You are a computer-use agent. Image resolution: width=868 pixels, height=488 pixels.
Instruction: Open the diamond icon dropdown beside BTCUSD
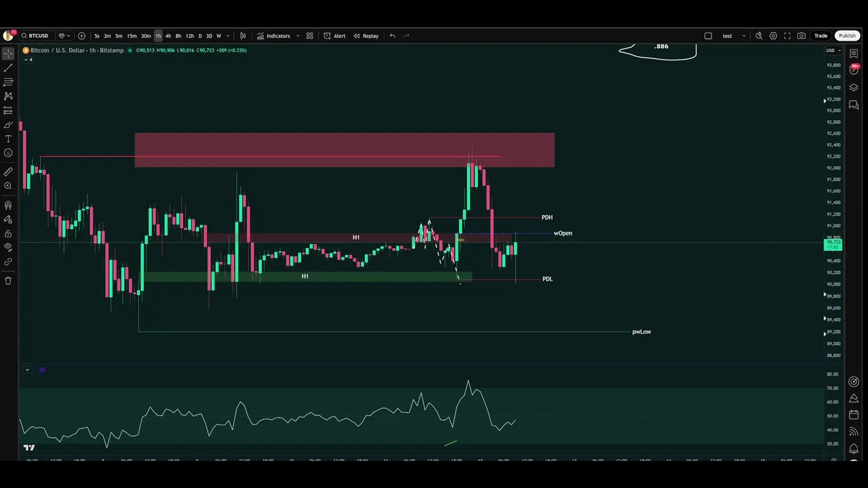64,36
